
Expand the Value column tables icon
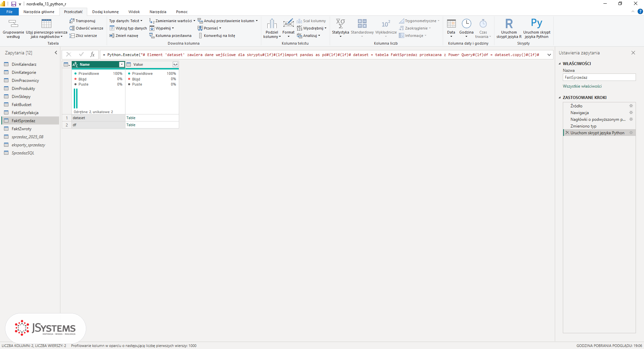pos(175,64)
